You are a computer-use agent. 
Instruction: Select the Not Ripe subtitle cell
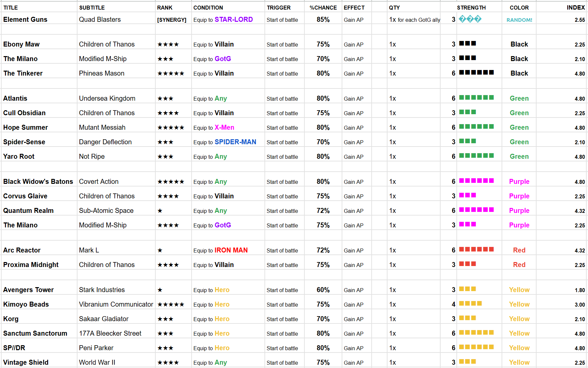[92, 156]
